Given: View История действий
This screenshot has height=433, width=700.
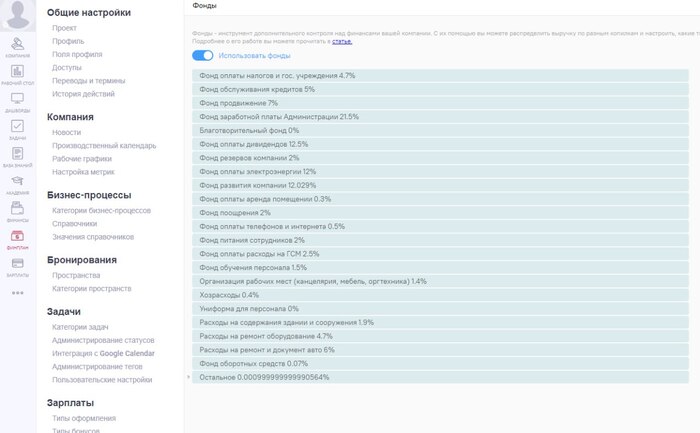Looking at the screenshot, I should coord(83,94).
